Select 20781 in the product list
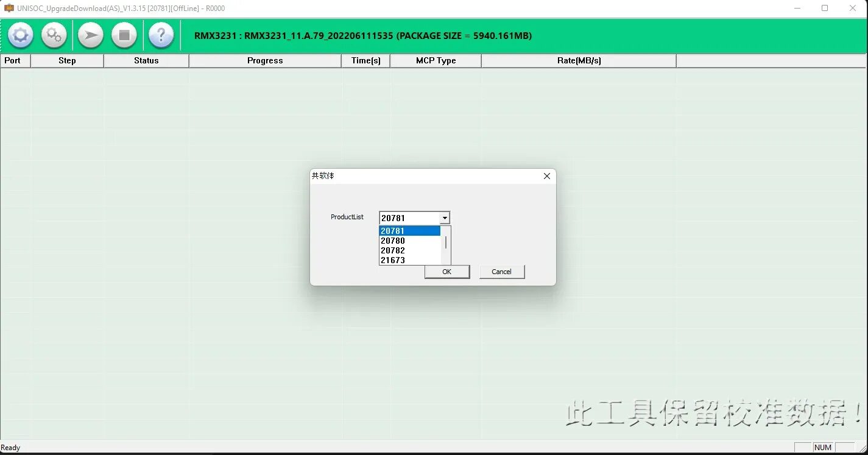This screenshot has width=868, height=455. coord(410,231)
